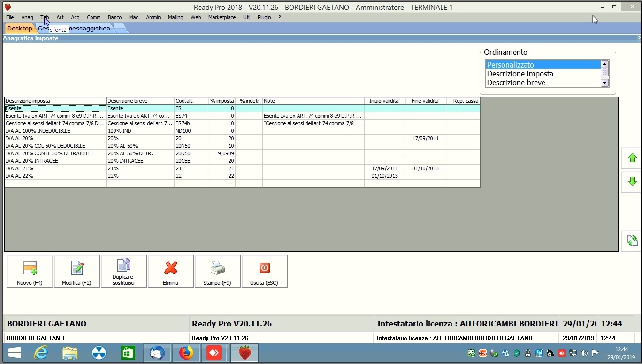Open the Windows Store taskbar icon
Screen dimensions: 642x364
pos(128,353)
